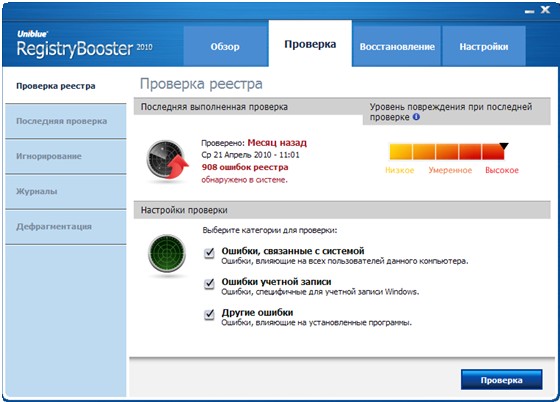Select the Проверка tab
Screen dimensions: 560x402
click(x=310, y=44)
